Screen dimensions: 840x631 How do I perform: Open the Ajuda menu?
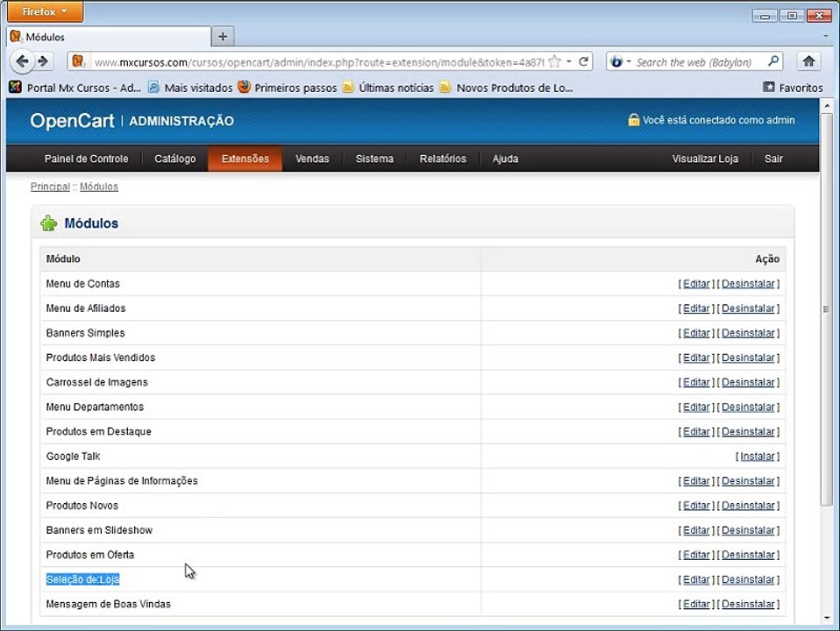pyautogui.click(x=505, y=159)
